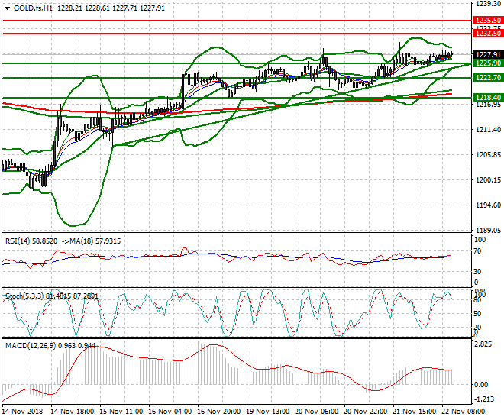Click the RSI scale value 30
This screenshot has height=420, width=504.
[x=477, y=272]
